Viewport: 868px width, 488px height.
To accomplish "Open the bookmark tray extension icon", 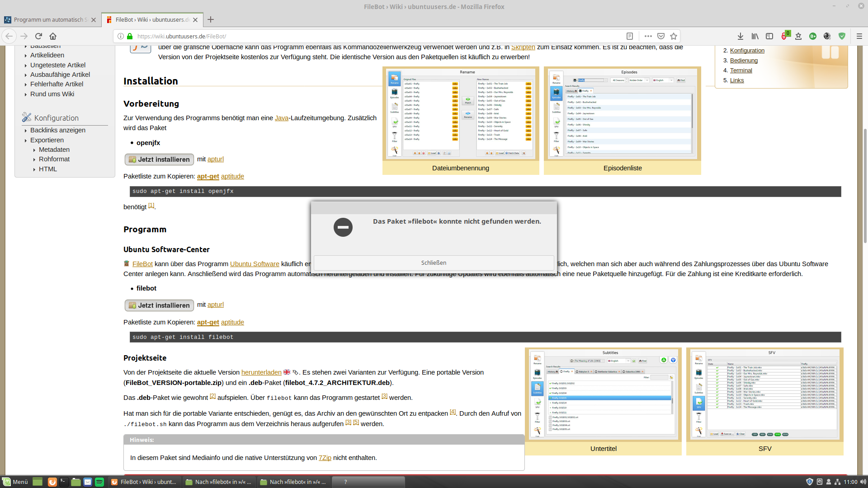I will tap(798, 36).
